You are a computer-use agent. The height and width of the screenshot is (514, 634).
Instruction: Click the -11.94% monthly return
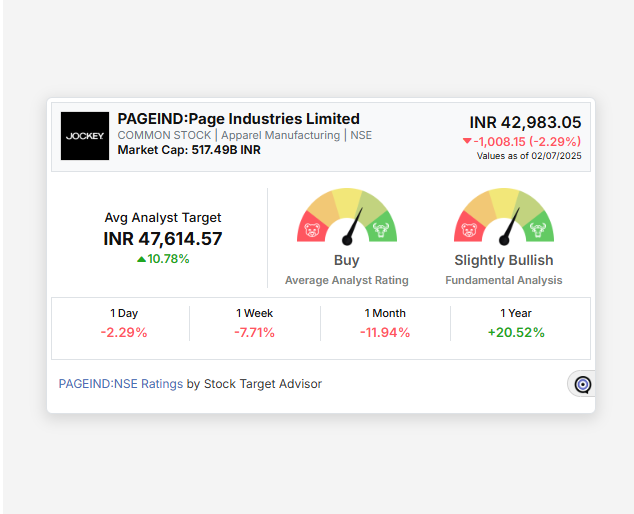point(385,332)
